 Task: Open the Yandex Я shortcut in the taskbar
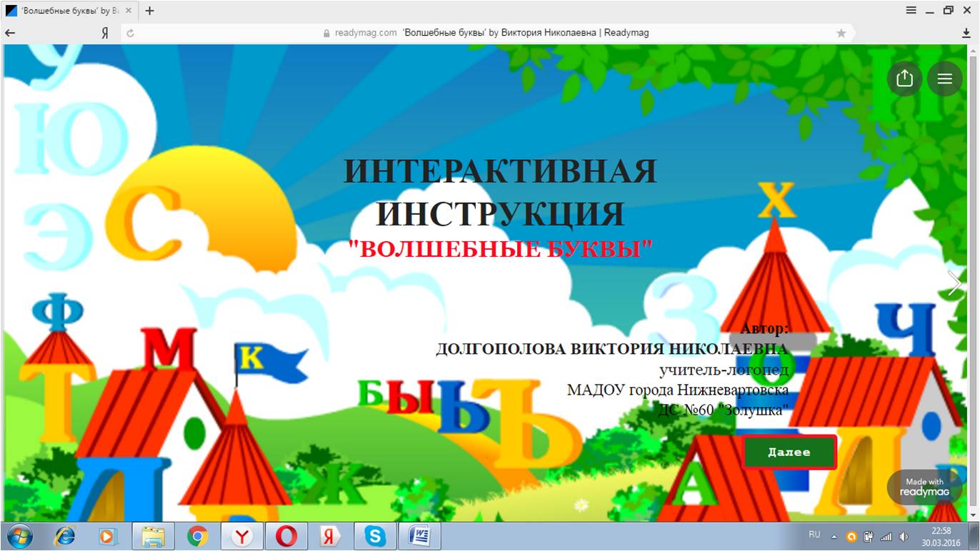tap(330, 536)
